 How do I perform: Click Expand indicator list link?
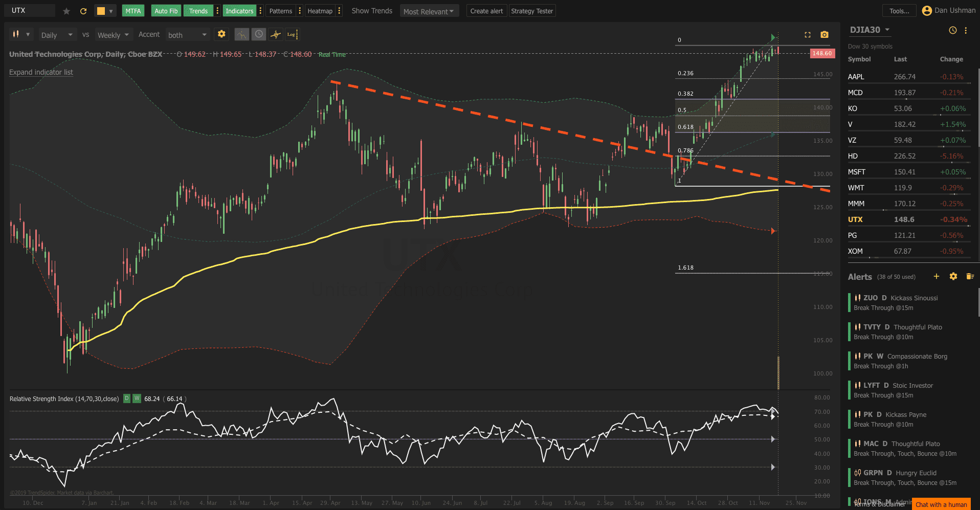tap(41, 72)
